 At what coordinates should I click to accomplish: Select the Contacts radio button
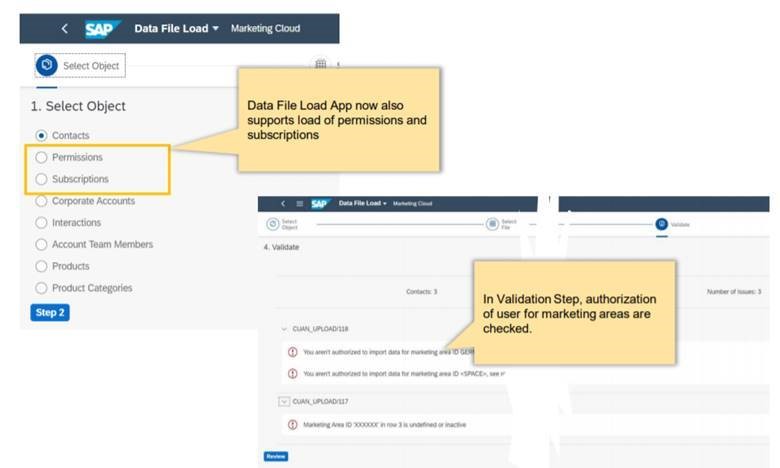pos(41,135)
